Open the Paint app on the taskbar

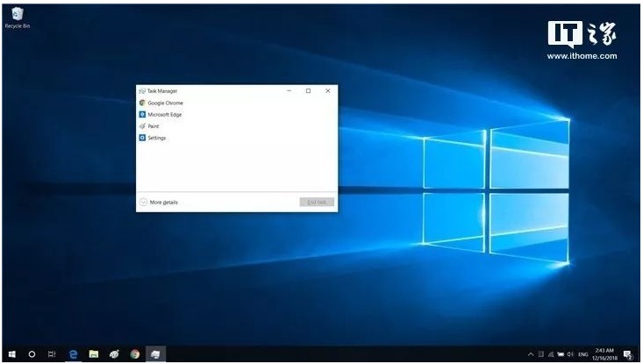(114, 354)
